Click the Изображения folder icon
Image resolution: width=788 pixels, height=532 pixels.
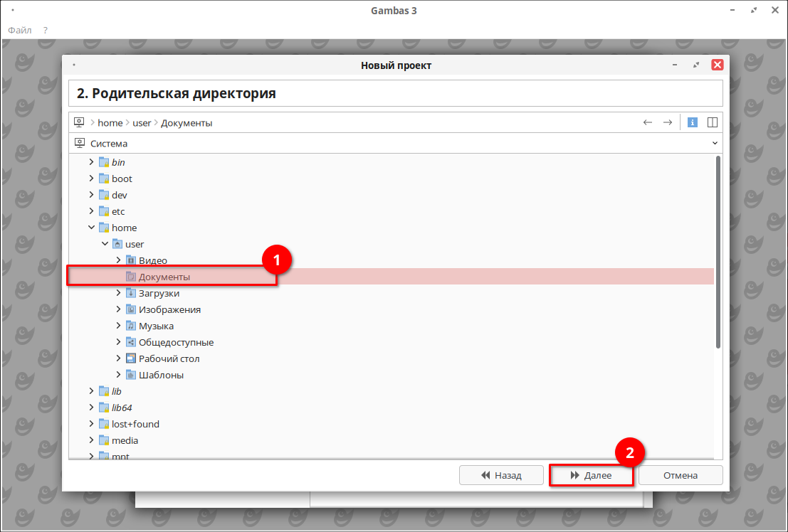click(x=131, y=309)
